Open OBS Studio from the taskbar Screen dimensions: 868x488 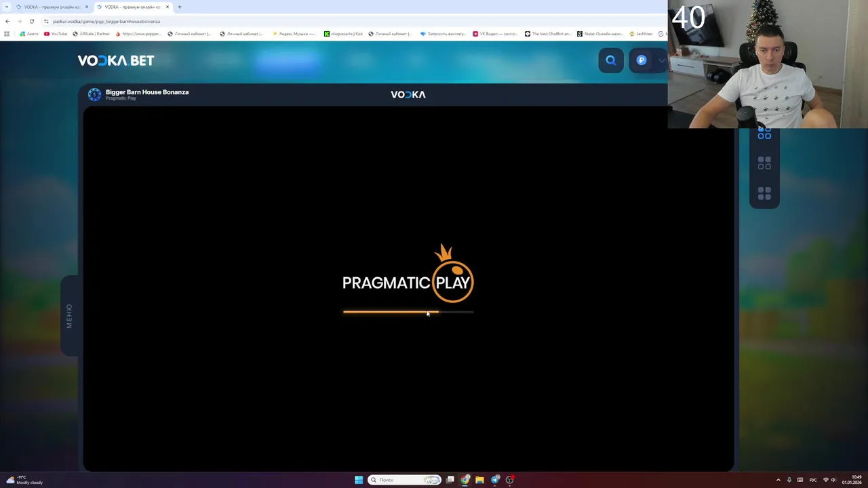coord(510,480)
